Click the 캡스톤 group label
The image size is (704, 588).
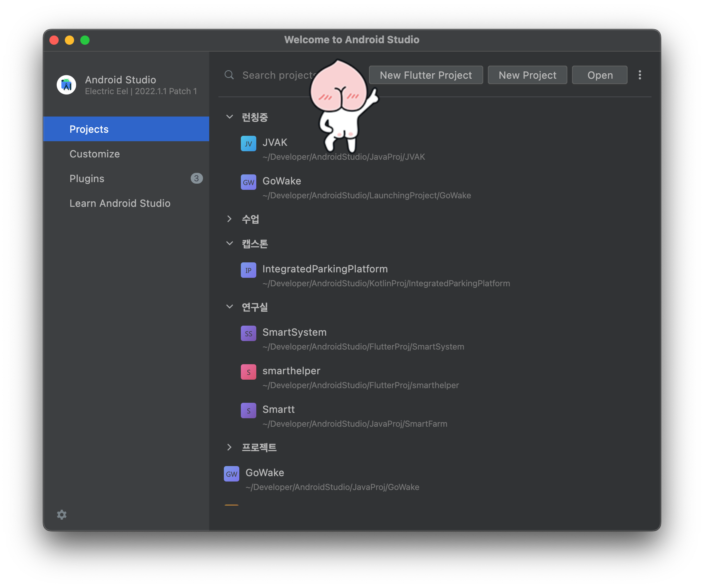(255, 243)
